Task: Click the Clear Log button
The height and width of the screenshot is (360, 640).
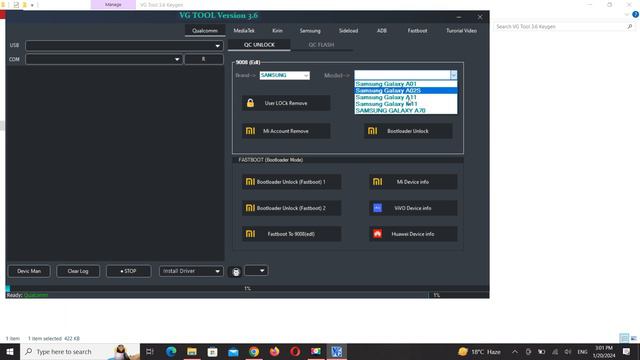Action: (x=78, y=271)
